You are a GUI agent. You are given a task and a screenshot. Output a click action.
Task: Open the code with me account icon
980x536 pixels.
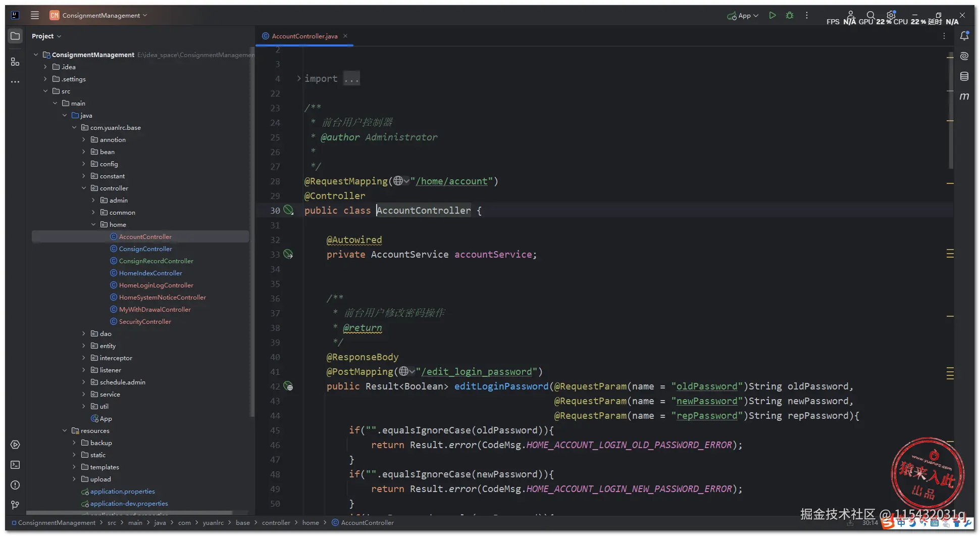(x=851, y=15)
